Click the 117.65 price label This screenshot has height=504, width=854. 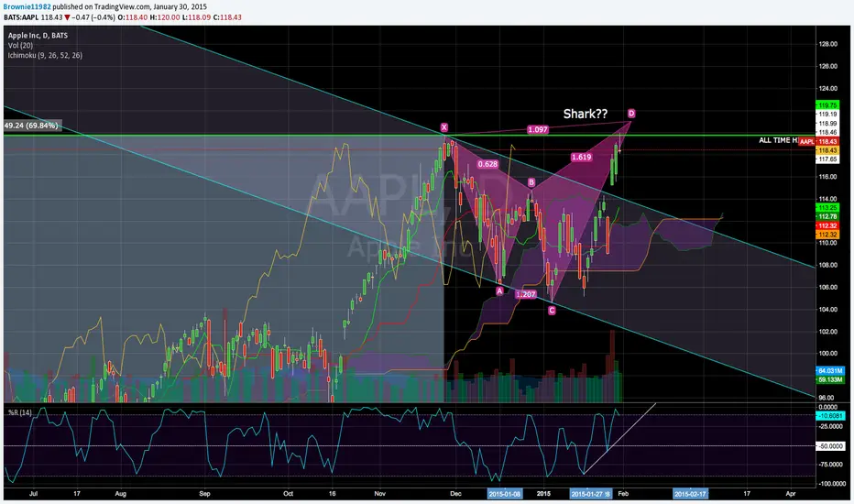click(x=827, y=159)
